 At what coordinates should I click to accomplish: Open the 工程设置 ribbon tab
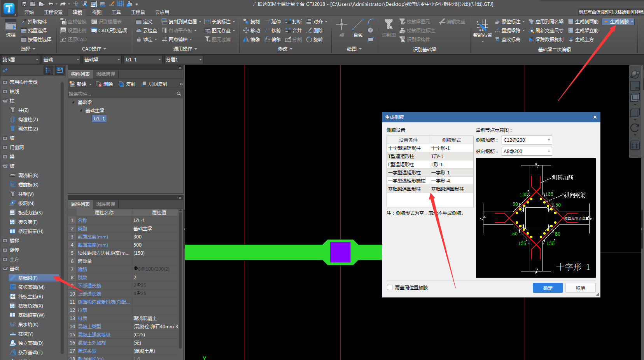click(53, 12)
